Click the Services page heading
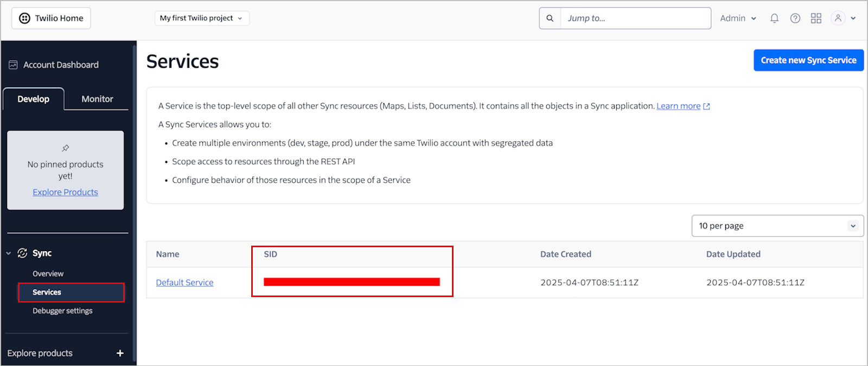 pyautogui.click(x=182, y=61)
